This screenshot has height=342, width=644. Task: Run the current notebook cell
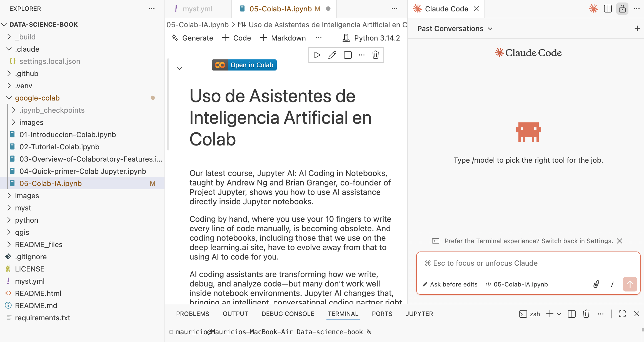tap(316, 55)
